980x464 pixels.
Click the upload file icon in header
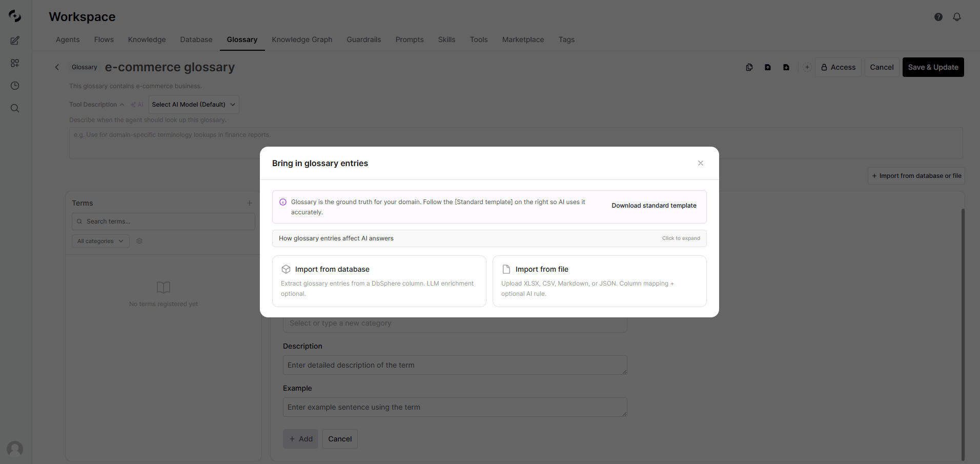(768, 67)
